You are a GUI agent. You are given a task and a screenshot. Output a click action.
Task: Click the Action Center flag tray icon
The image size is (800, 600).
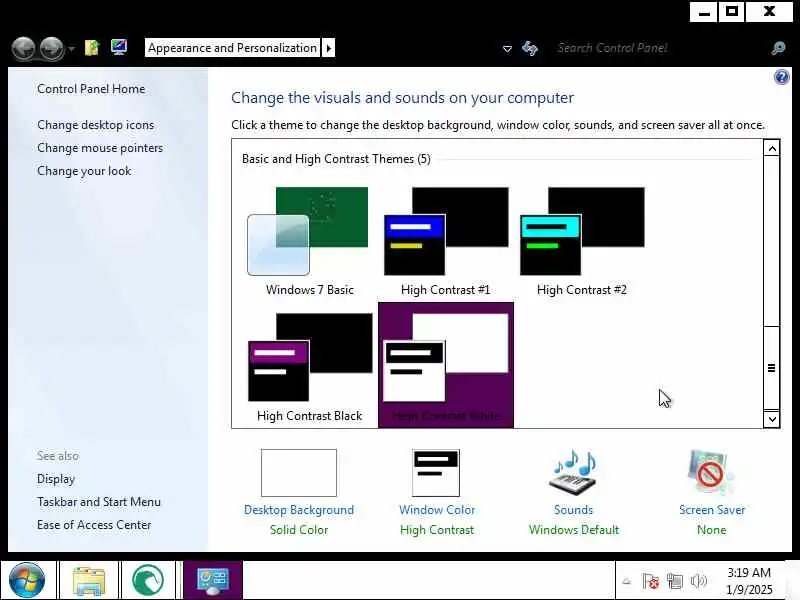pos(650,581)
